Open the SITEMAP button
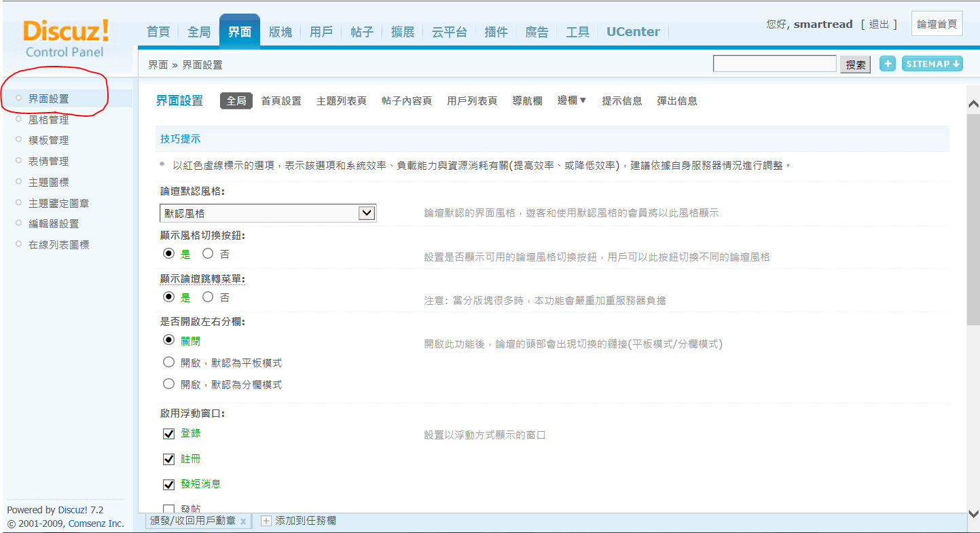Viewport: 980px width, 533px height. coord(932,64)
